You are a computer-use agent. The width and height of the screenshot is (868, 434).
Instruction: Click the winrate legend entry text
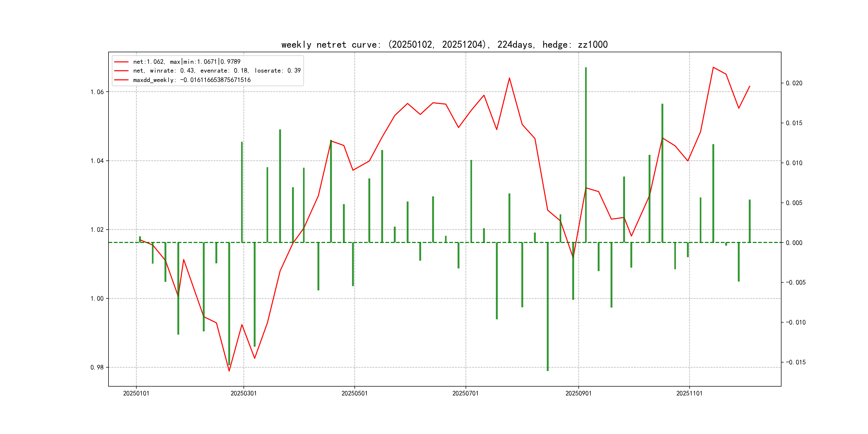pyautogui.click(x=217, y=71)
